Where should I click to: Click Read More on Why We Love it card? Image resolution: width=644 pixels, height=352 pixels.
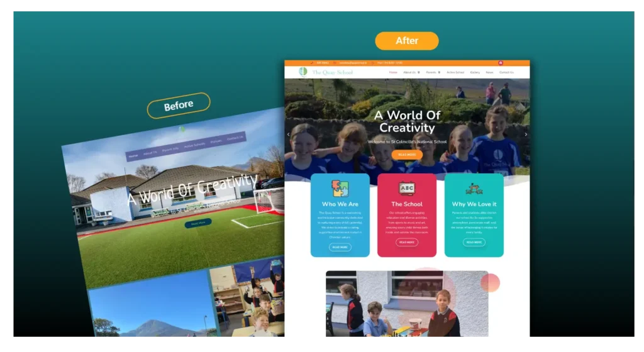(x=474, y=243)
